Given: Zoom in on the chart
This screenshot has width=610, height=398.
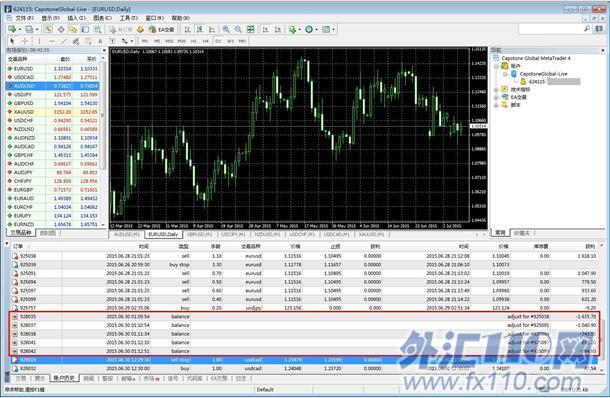Looking at the screenshot, I should 226,29.
